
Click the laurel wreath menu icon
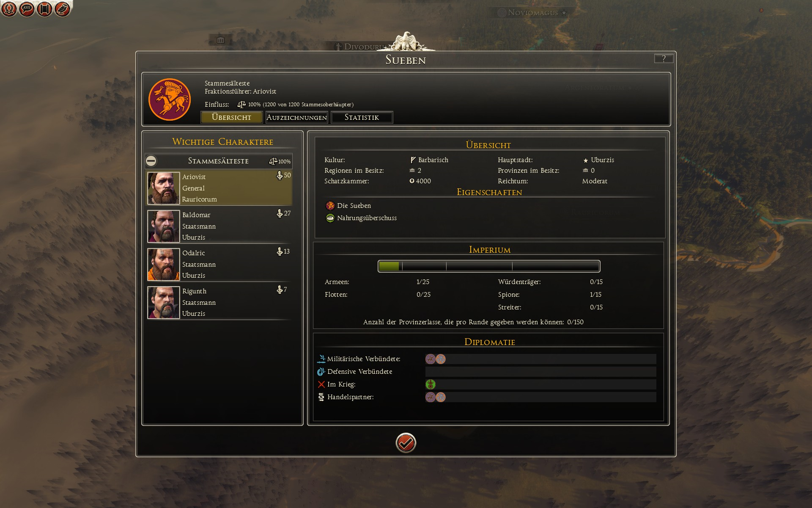tap(9, 8)
